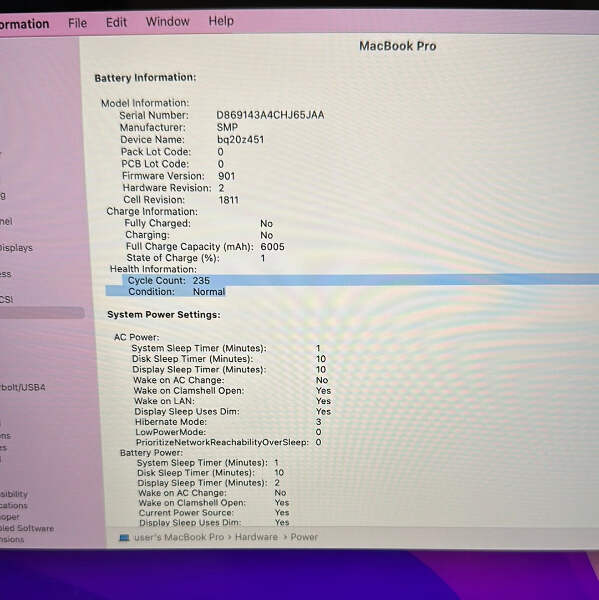Click PrioritizeNetworkReachabilityOverSleep row
Image resolution: width=599 pixels, height=600 pixels.
(x=229, y=442)
